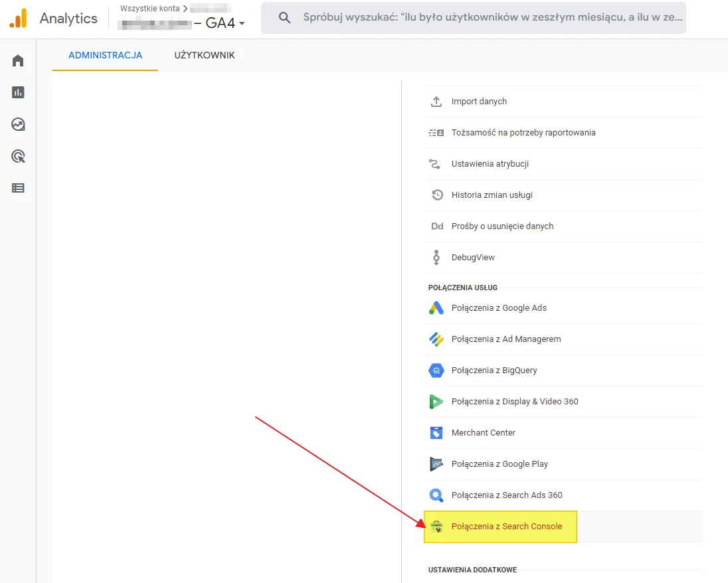Click the Import danych upload icon
The image size is (728, 583).
(436, 102)
